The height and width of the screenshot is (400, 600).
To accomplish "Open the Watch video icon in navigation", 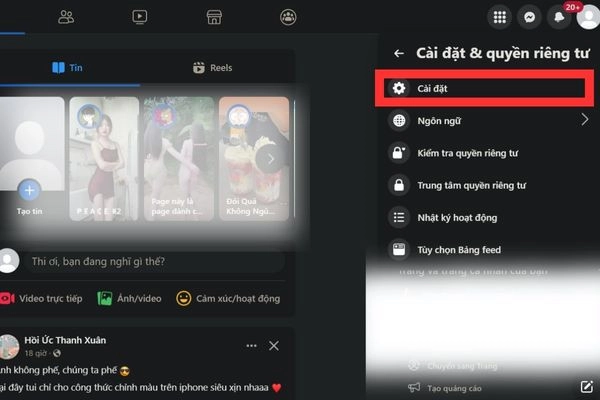I will (139, 16).
